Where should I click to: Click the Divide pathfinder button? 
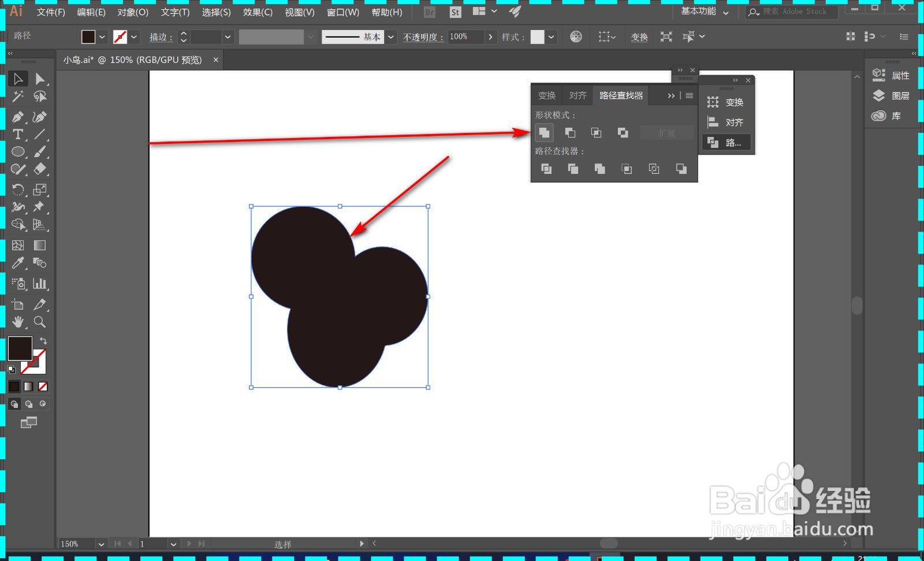[x=546, y=169]
